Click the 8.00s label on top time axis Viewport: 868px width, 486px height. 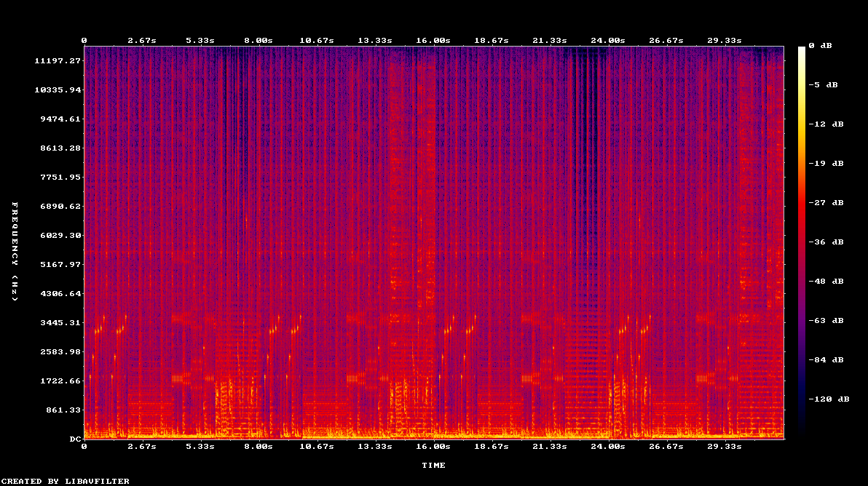259,41
